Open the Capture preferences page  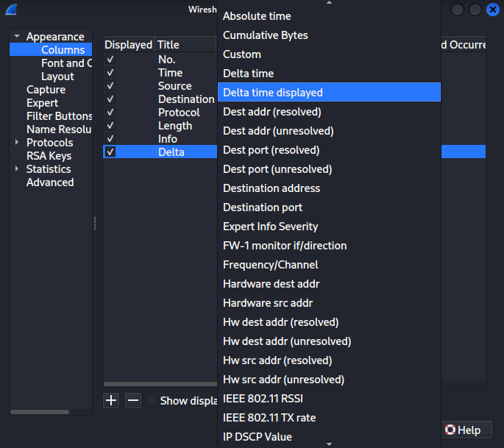(x=46, y=90)
